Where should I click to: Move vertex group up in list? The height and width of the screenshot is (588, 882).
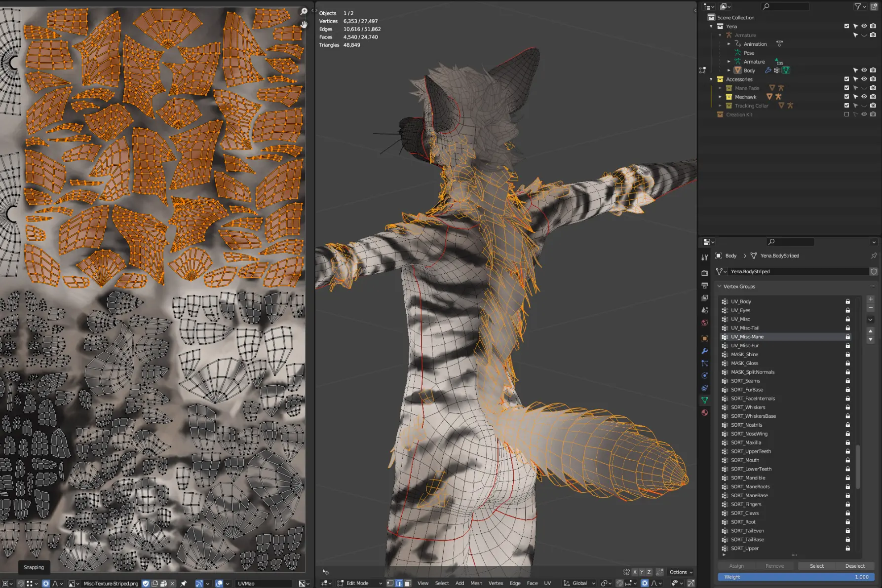(x=871, y=331)
